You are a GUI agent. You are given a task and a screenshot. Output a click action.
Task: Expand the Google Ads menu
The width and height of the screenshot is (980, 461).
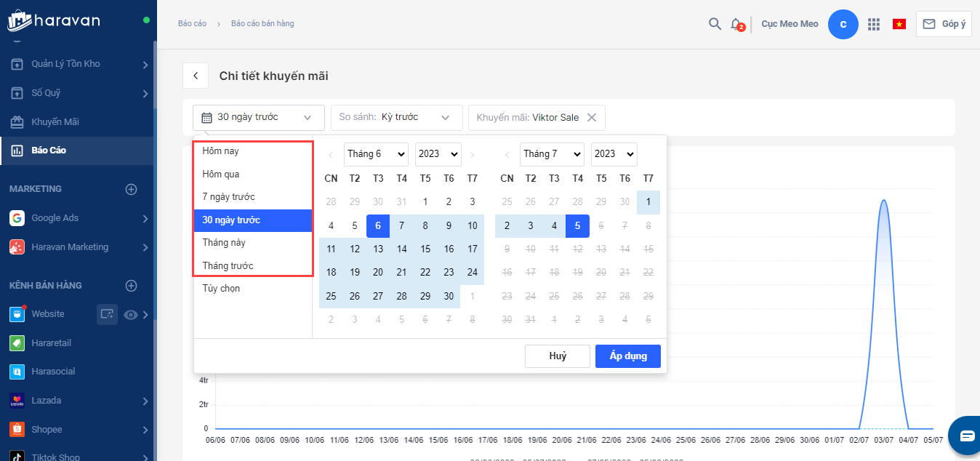[145, 218]
